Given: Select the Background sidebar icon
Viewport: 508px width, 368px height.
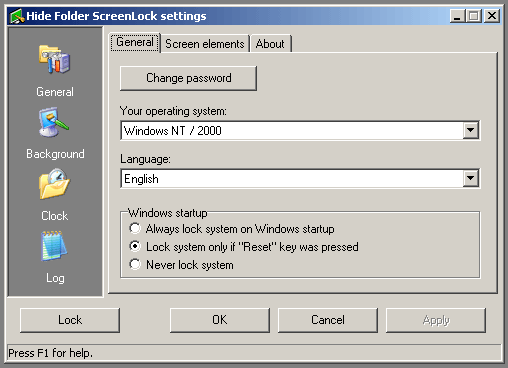Looking at the screenshot, I should 54,122.
